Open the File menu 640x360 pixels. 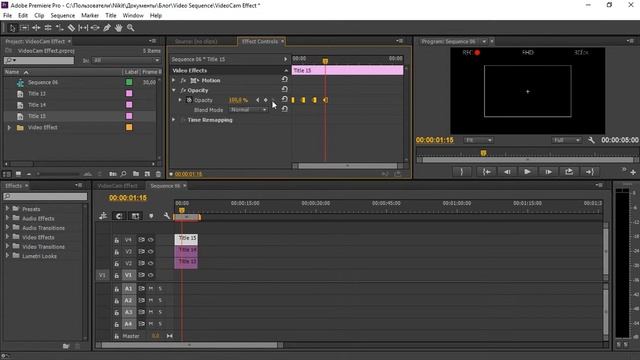pyautogui.click(x=7, y=16)
